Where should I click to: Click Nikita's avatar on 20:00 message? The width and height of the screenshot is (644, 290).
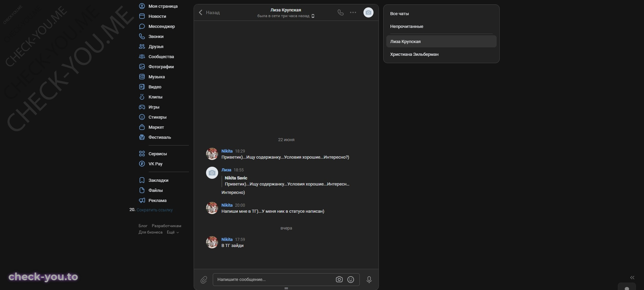click(212, 208)
